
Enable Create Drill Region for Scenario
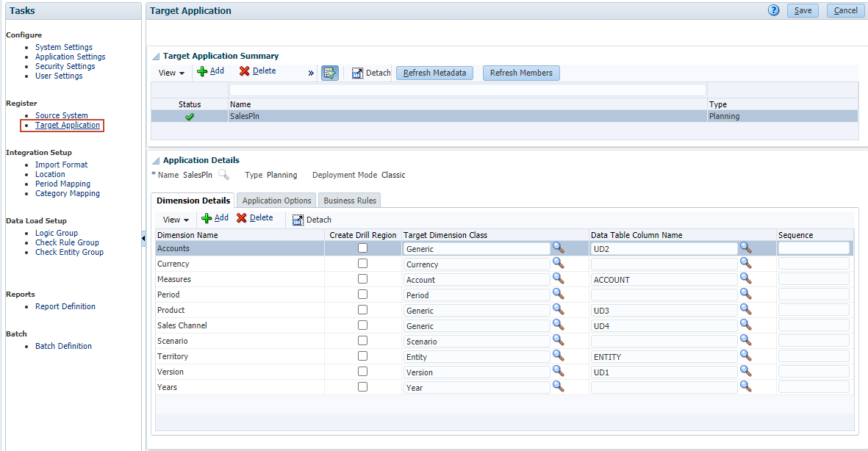pyautogui.click(x=362, y=341)
